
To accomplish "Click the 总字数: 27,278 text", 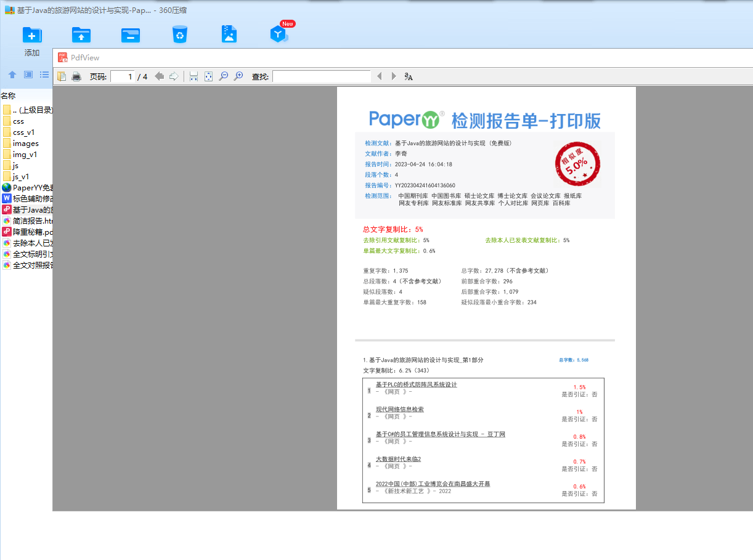I will tap(505, 270).
